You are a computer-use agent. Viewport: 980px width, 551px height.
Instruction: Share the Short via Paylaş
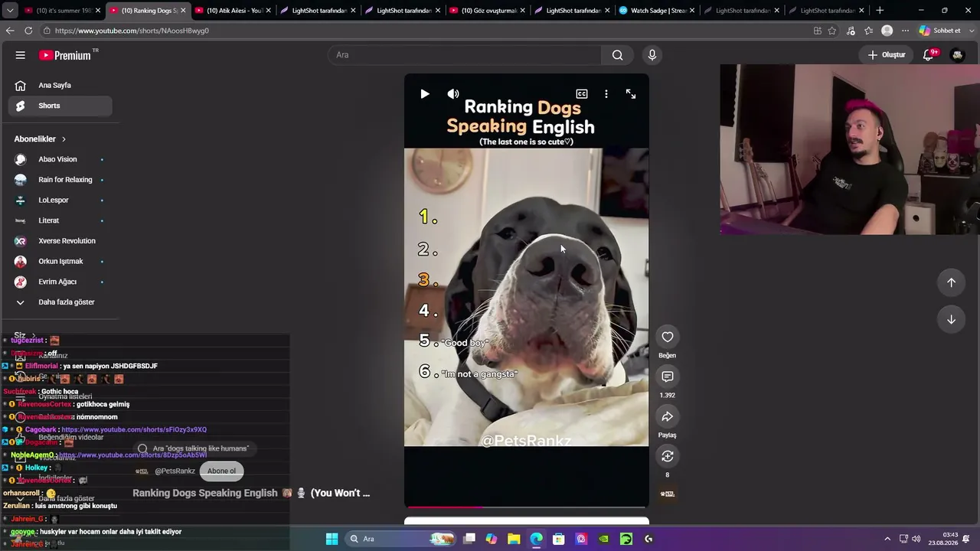668,416
